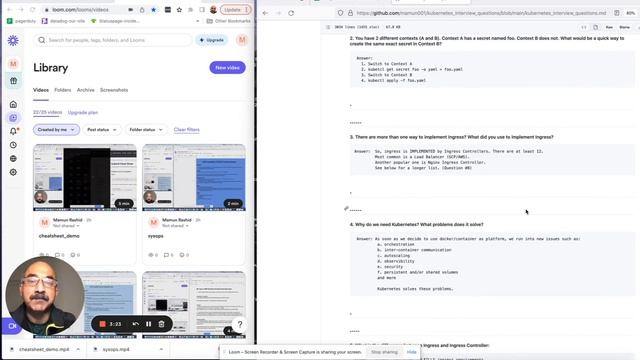Expand the Post status filter
640x360 pixels.
point(102,129)
